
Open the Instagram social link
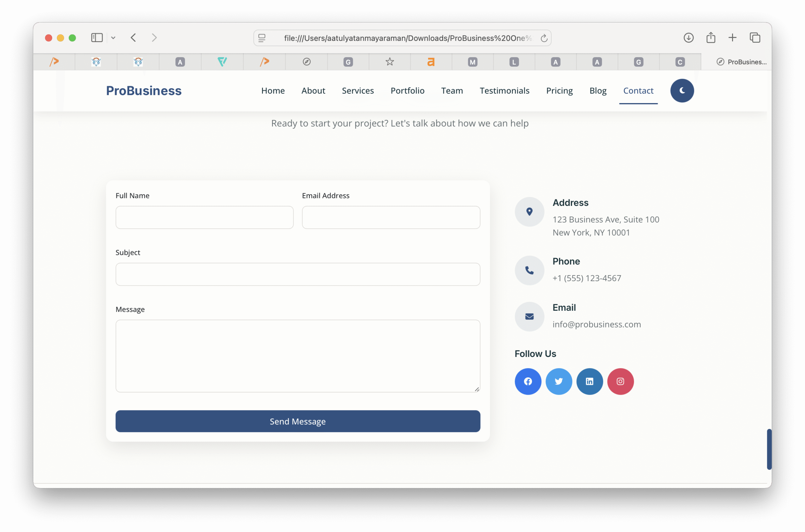(x=620, y=381)
